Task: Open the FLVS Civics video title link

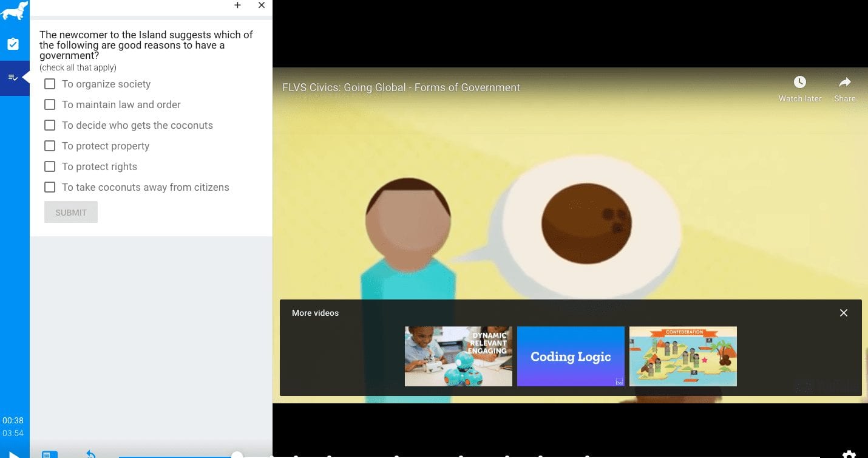Action: [x=401, y=87]
